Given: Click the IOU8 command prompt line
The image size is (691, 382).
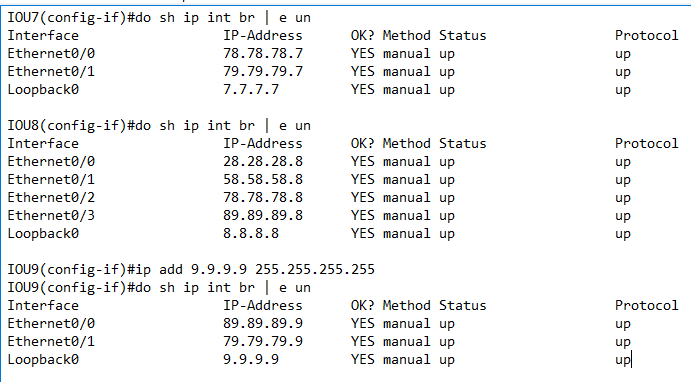Looking at the screenshot, I should coord(159,126).
